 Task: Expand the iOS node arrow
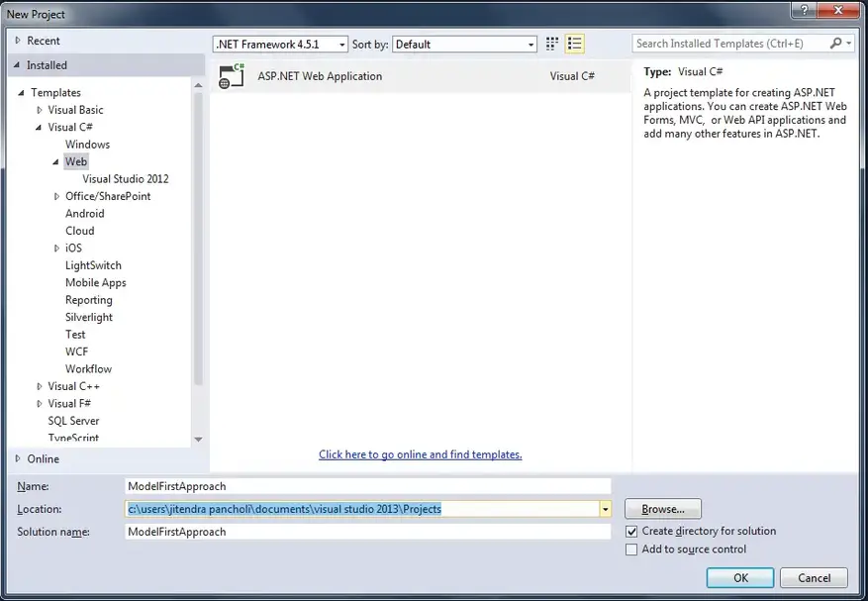(x=56, y=249)
